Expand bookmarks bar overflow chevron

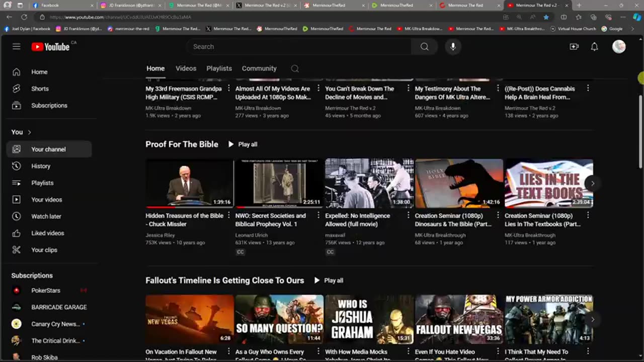(x=633, y=29)
